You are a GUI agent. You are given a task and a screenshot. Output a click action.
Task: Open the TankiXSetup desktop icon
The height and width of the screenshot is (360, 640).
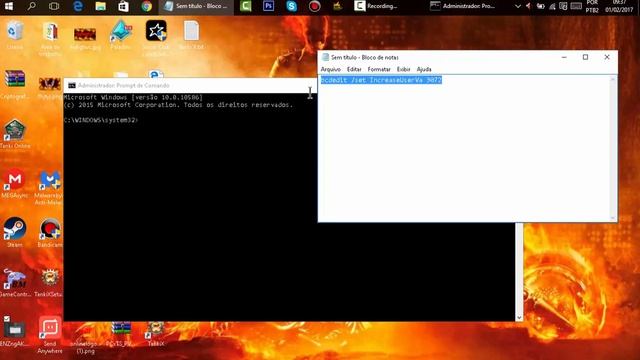point(49,282)
